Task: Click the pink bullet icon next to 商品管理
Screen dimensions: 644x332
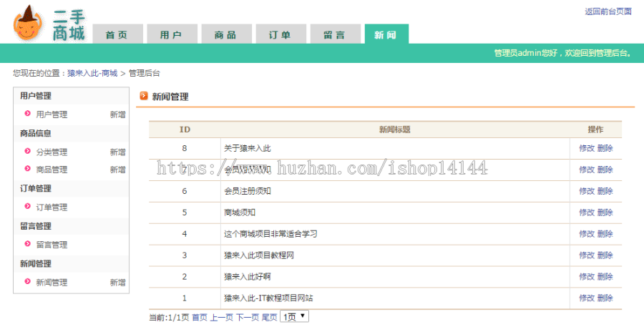Action: point(27,168)
